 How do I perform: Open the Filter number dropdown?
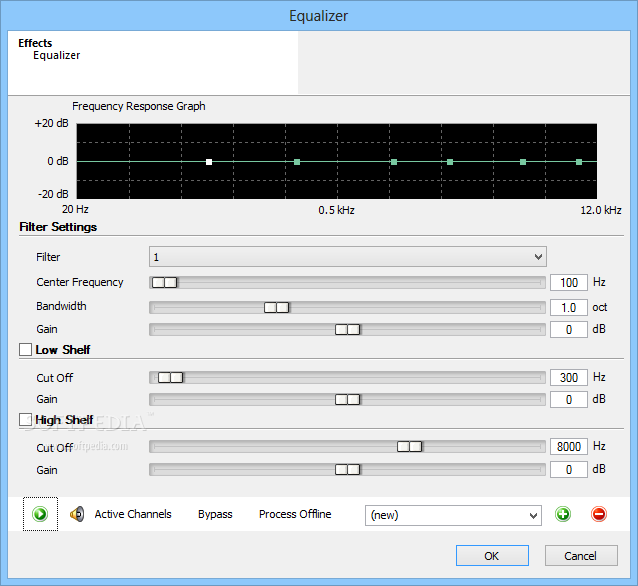pyautogui.click(x=347, y=257)
